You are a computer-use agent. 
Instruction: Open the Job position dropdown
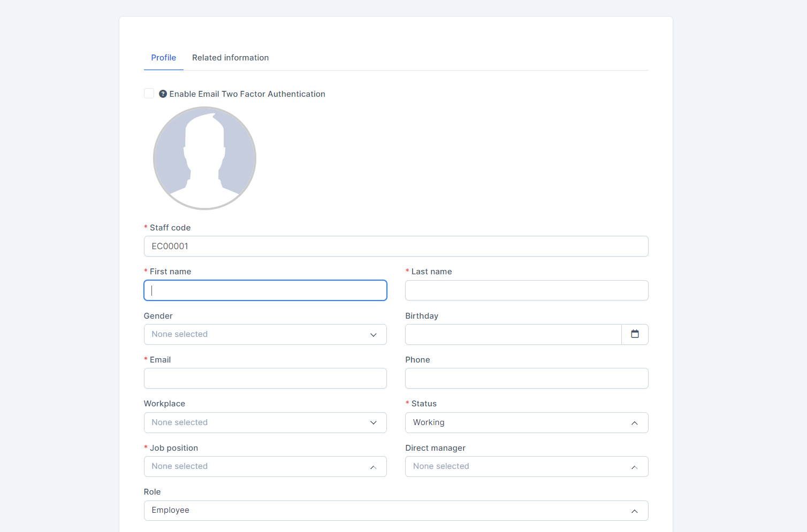click(265, 466)
